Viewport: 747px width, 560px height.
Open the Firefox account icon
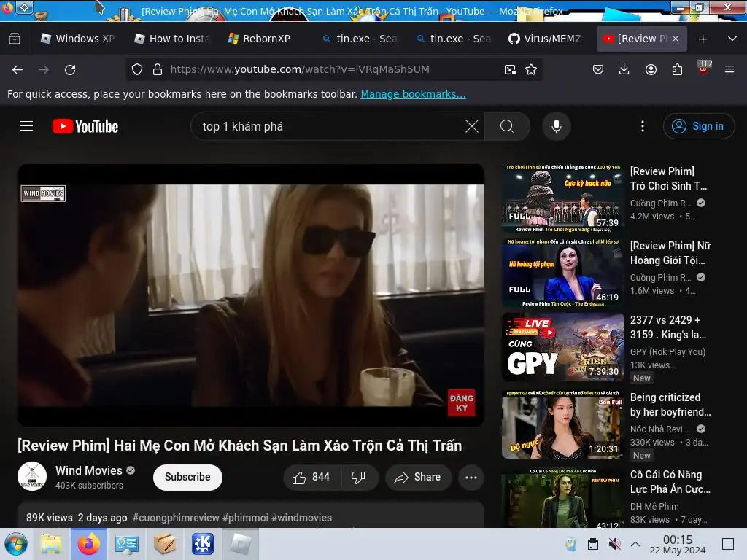point(651,69)
